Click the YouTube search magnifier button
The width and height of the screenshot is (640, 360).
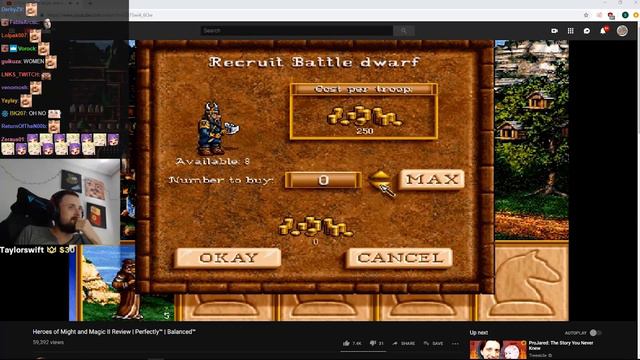(404, 31)
